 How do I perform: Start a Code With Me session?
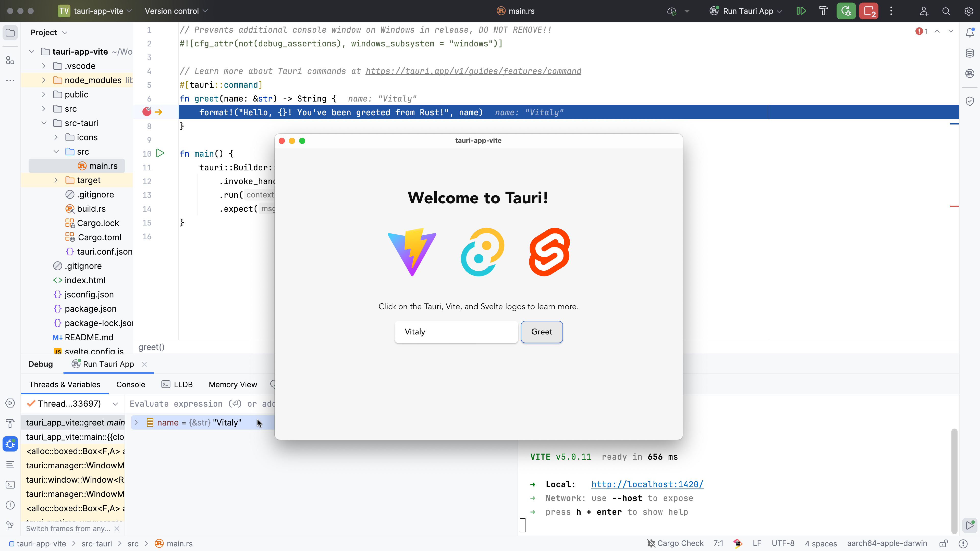[924, 11]
